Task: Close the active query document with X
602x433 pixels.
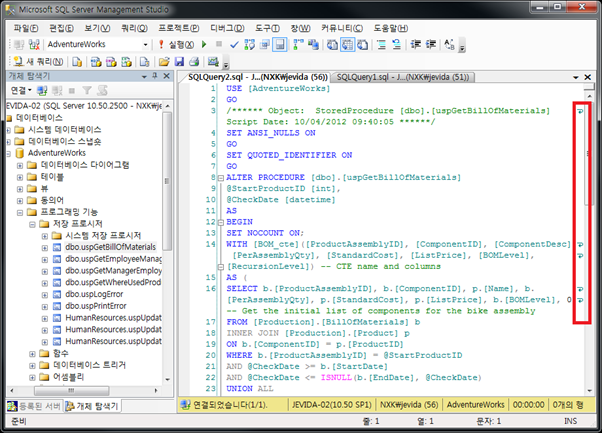Action: click(588, 77)
